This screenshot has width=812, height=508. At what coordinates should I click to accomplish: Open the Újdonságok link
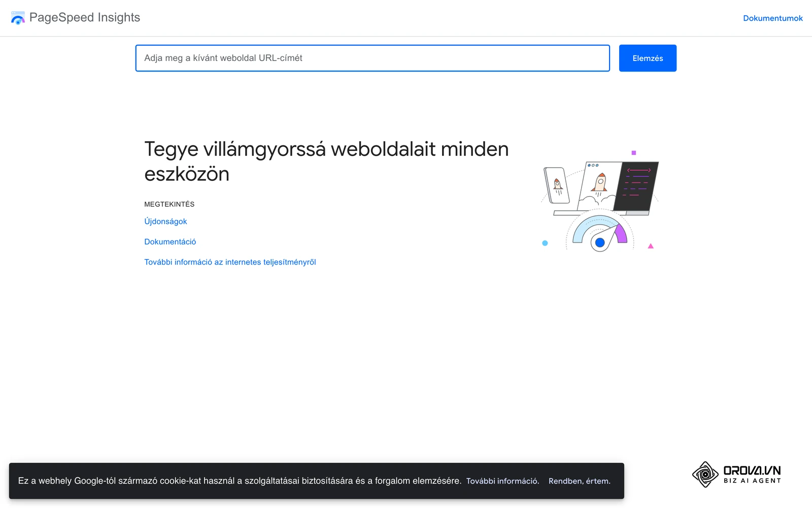pyautogui.click(x=165, y=221)
